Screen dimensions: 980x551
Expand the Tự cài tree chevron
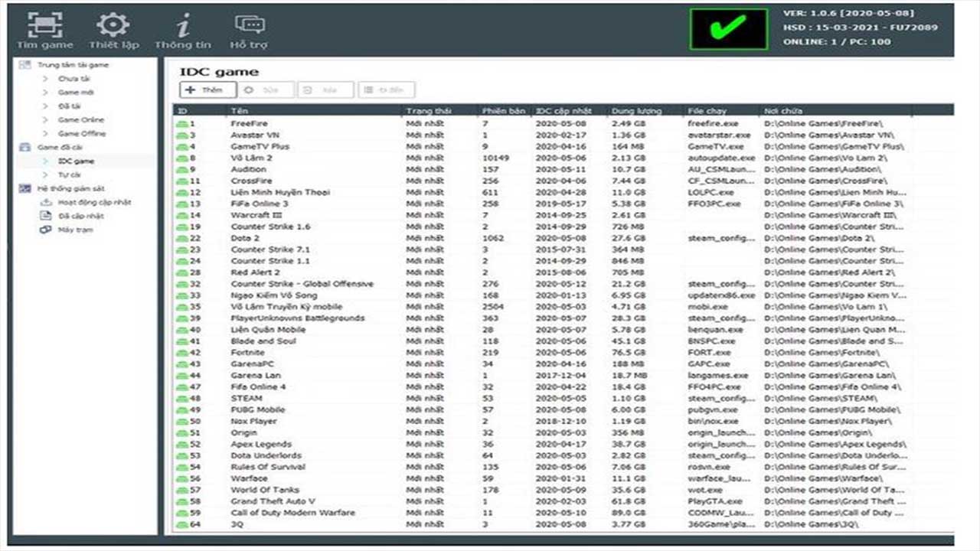[x=45, y=175]
